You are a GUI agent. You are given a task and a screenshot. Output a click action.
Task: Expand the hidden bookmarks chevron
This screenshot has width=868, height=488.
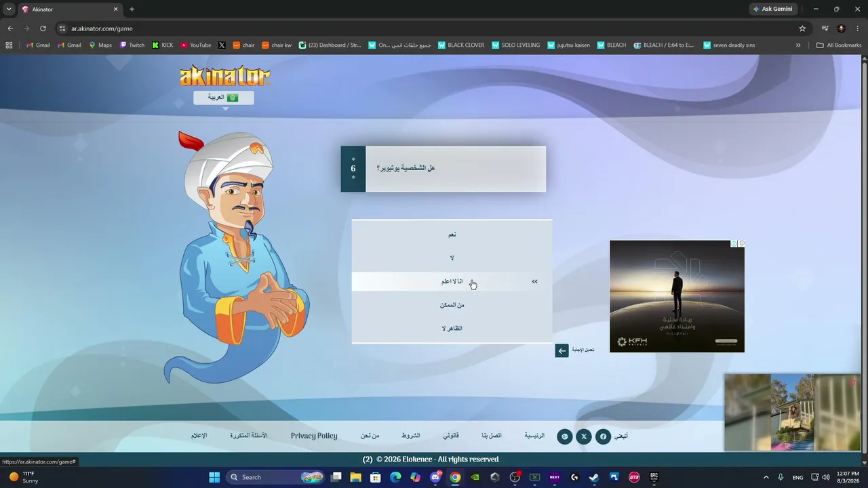[x=798, y=45]
